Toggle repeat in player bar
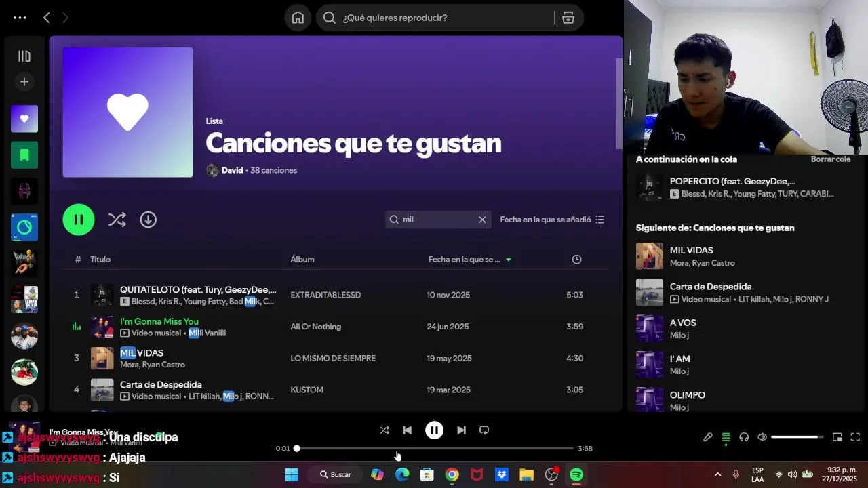Viewport: 868px width, 488px height. click(x=484, y=430)
